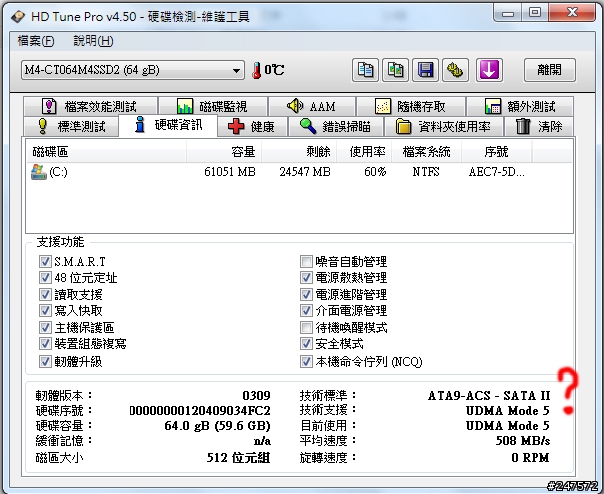604x494 pixels.
Task: Close the HD Tune Pro window
Action: [572, 13]
